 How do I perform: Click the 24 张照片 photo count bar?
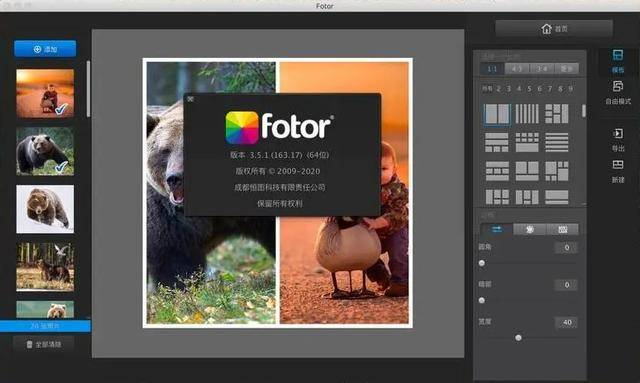pos(45,326)
